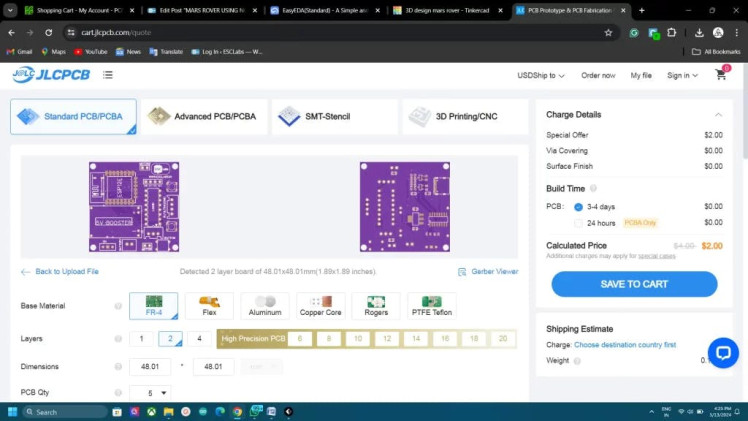
Task: Click the SAVE TO CART button
Action: (x=634, y=284)
